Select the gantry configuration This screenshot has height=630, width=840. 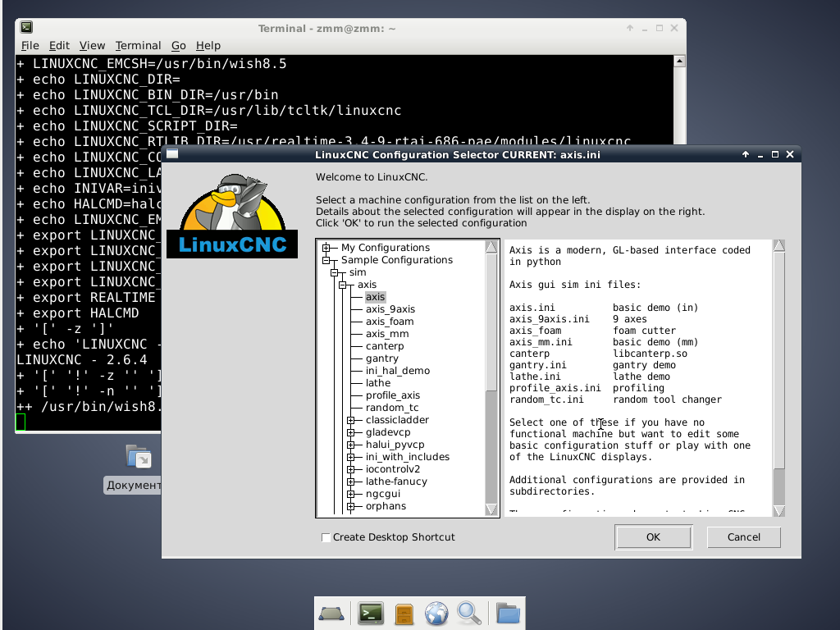pyautogui.click(x=382, y=358)
